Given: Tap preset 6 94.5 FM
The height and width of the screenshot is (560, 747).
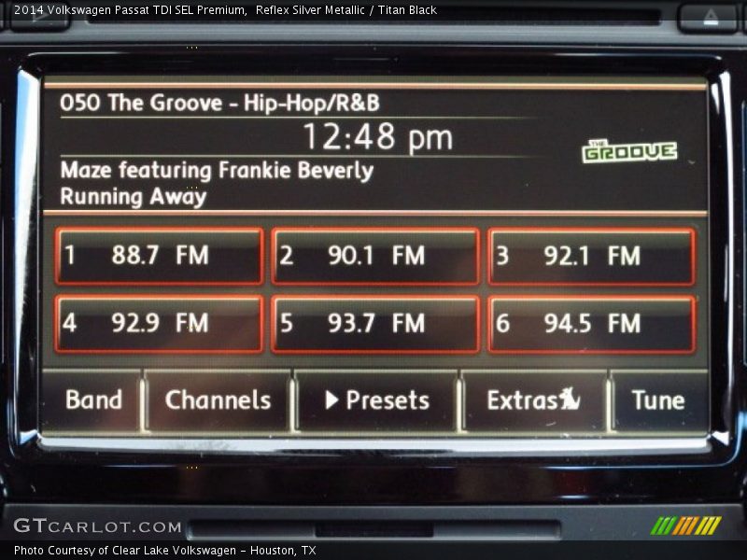Looking at the screenshot, I should tap(592, 324).
